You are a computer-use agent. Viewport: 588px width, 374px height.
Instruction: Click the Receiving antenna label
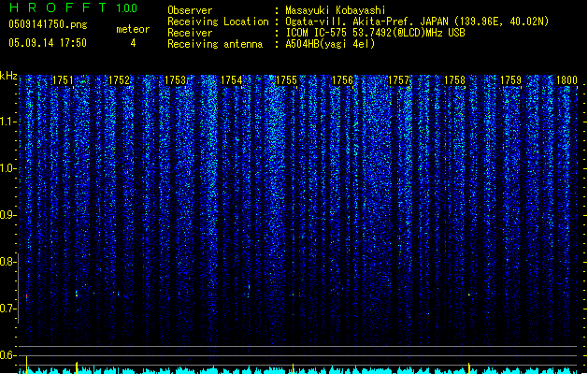215,44
